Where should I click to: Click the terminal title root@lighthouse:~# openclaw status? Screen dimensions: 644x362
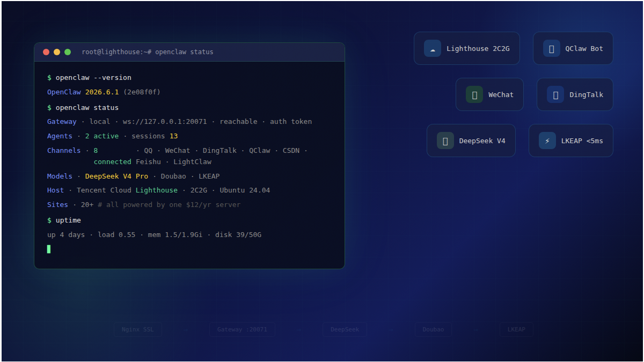pyautogui.click(x=148, y=52)
